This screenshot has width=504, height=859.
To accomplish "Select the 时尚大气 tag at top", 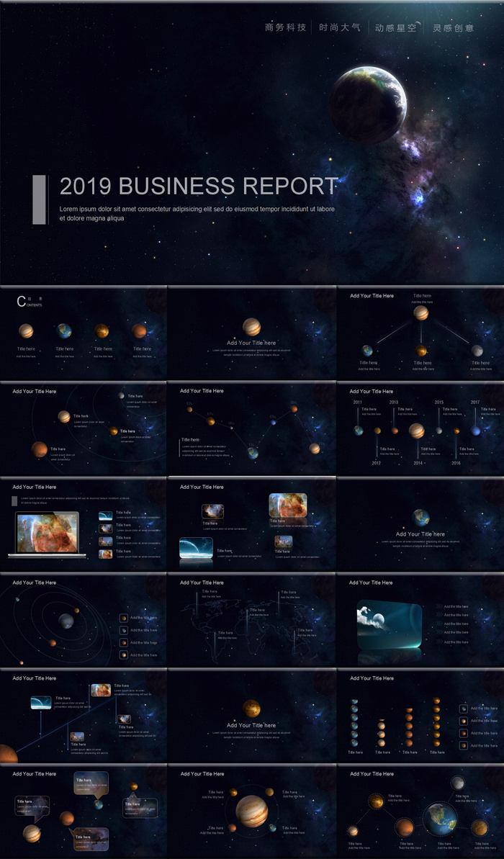I will 340,27.
